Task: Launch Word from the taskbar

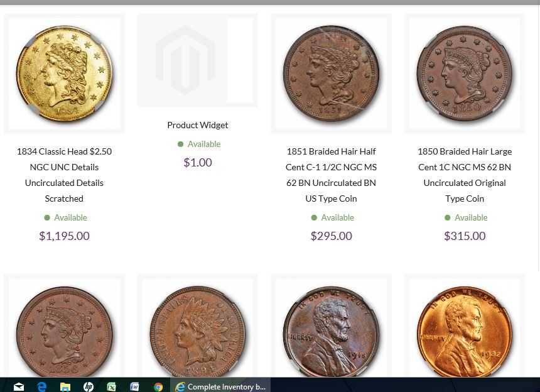Action: click(x=134, y=386)
